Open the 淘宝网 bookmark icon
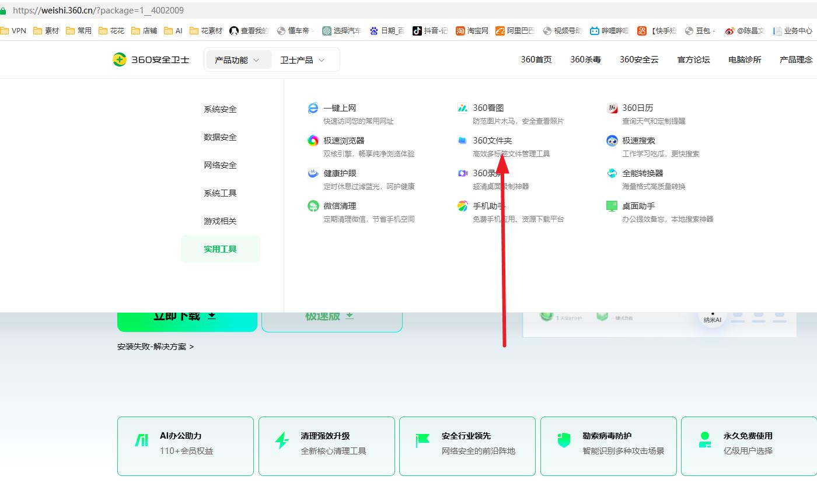 click(460, 31)
